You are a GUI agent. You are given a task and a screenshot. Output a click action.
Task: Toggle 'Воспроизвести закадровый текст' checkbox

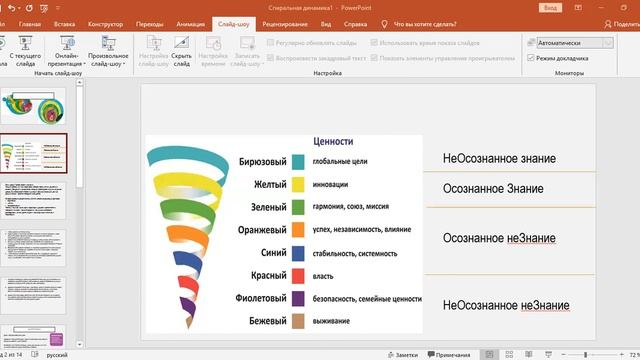270,58
